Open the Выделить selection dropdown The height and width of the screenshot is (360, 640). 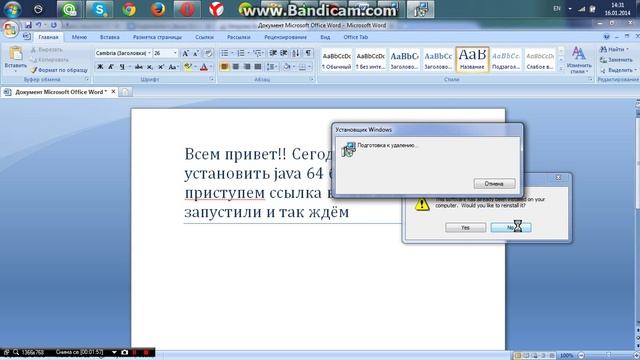618,70
